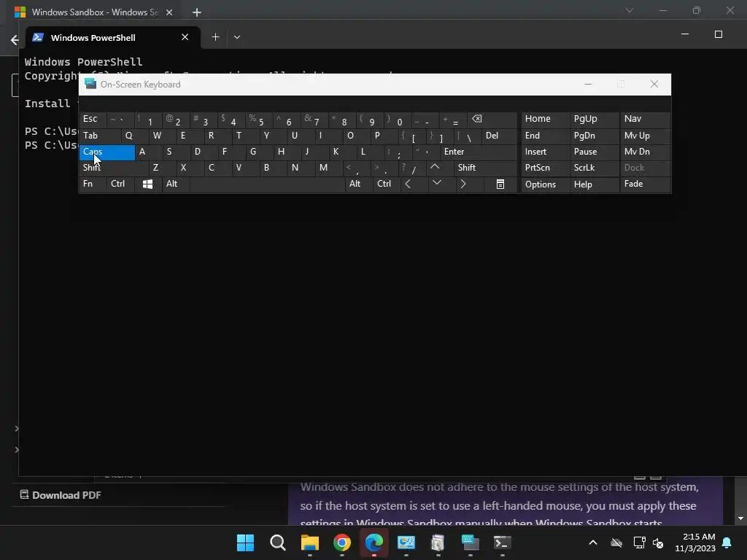The image size is (747, 560).
Task: Show hidden system tray icons chevron
Action: pyautogui.click(x=593, y=542)
